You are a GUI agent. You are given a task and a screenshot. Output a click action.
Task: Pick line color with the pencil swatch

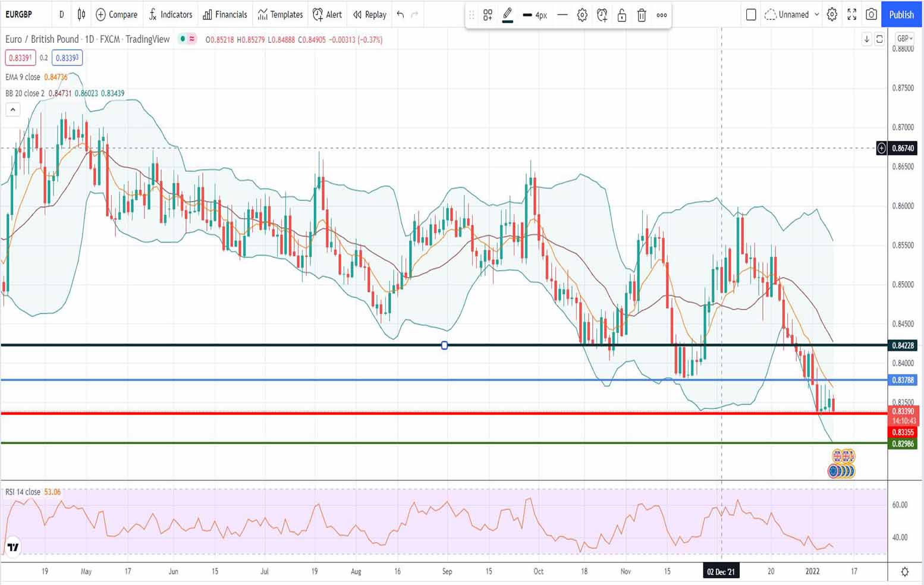(507, 15)
